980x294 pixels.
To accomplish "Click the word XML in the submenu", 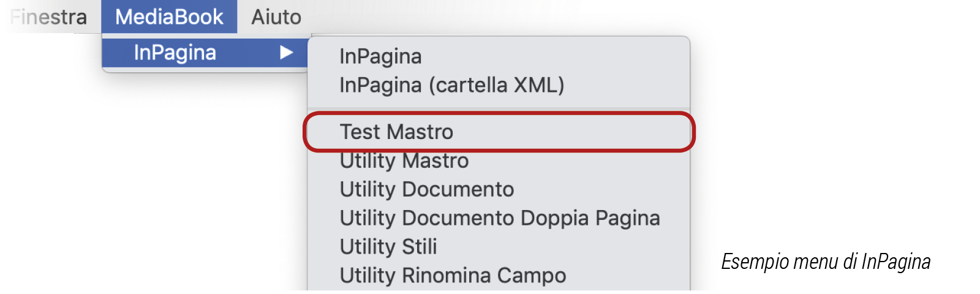I will tap(535, 85).
